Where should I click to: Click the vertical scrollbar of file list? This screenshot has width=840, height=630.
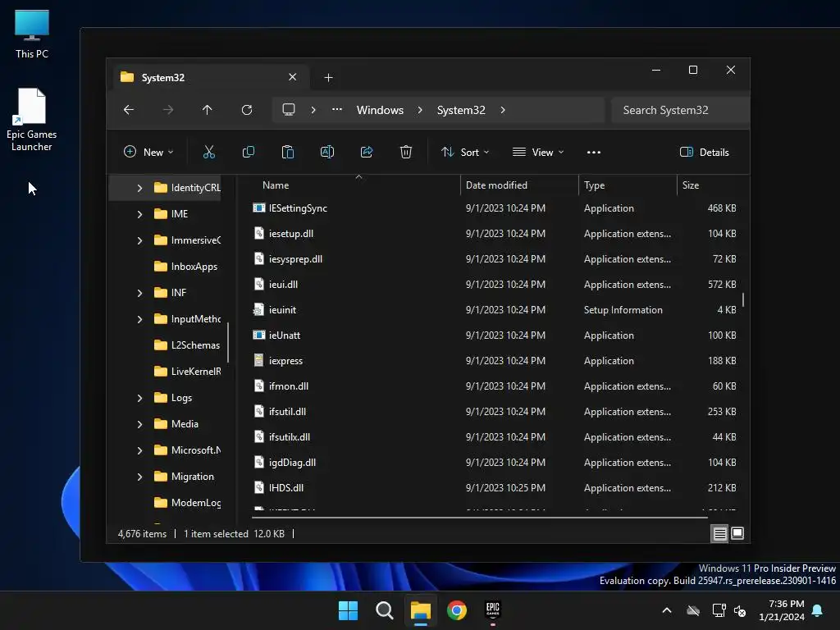click(743, 299)
